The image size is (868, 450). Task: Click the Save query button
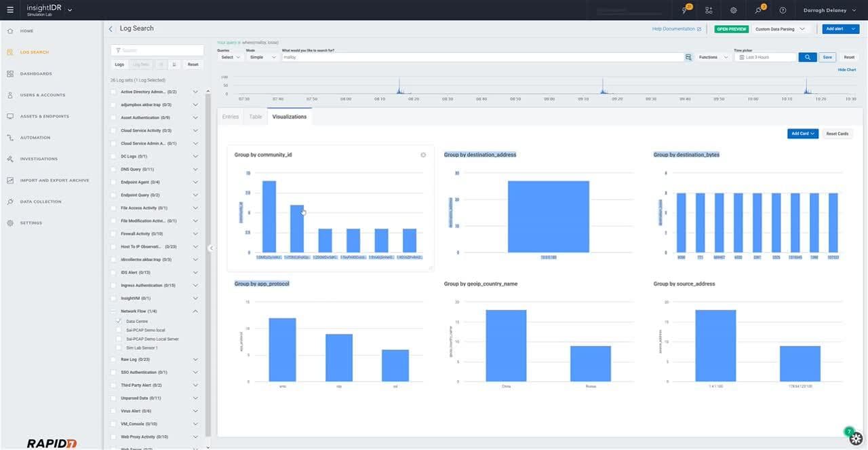coord(827,58)
